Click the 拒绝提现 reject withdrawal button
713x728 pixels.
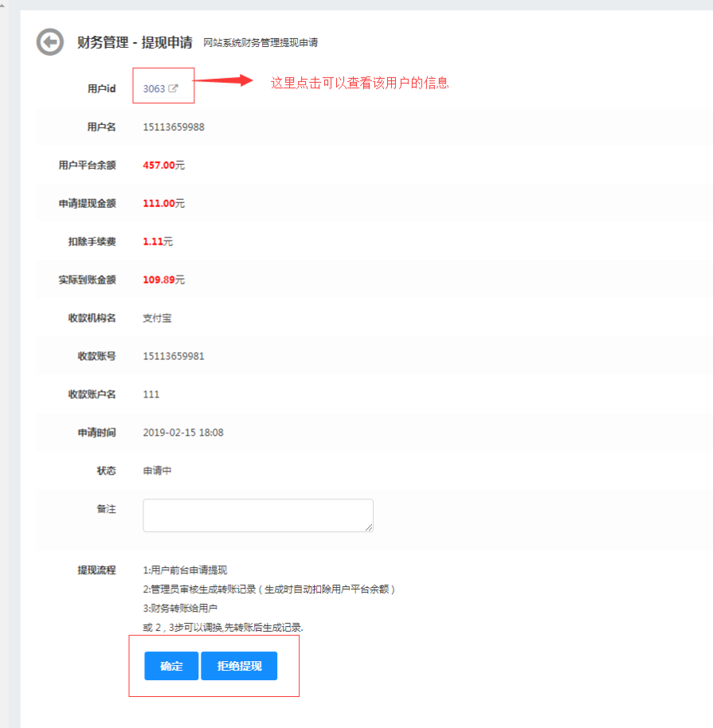(x=239, y=666)
